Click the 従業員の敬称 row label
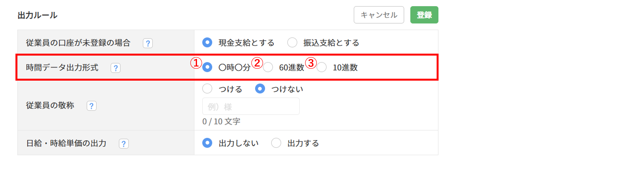The height and width of the screenshot is (177, 644). point(50,105)
